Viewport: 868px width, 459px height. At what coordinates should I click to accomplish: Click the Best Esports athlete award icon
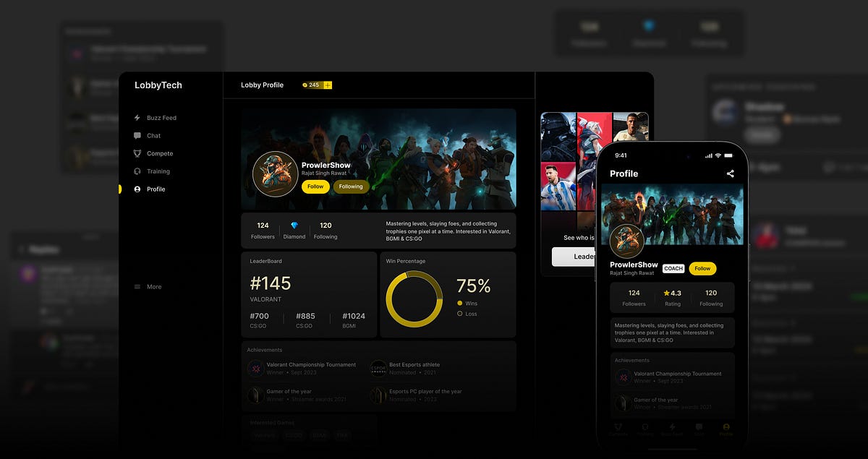378,369
